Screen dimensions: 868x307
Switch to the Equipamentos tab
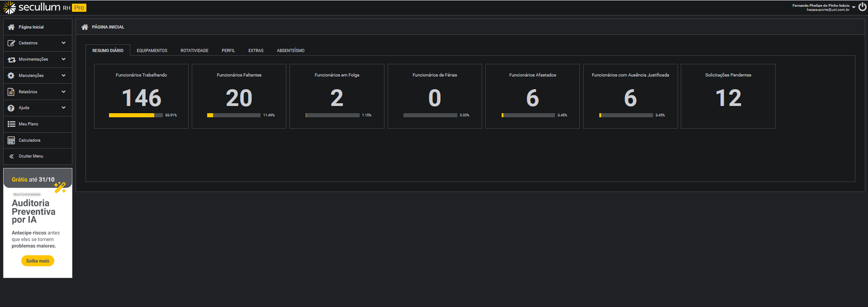152,51
